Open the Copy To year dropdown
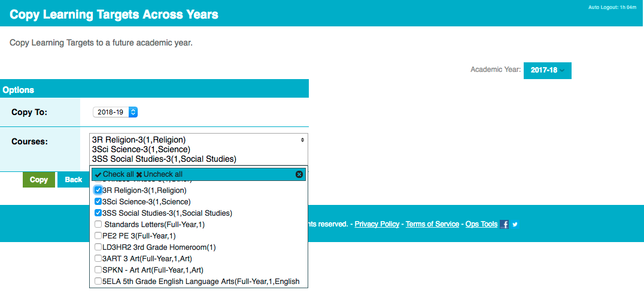This screenshot has width=644, height=293. coord(116,112)
